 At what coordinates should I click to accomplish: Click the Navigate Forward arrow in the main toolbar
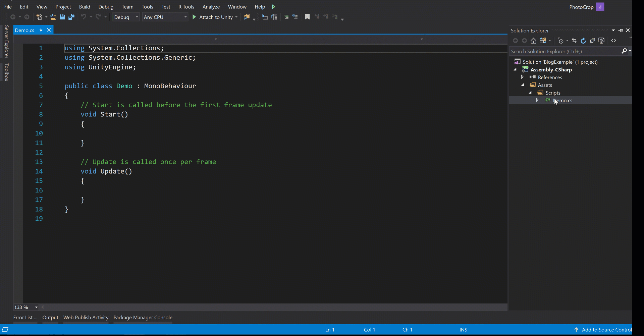pyautogui.click(x=27, y=17)
